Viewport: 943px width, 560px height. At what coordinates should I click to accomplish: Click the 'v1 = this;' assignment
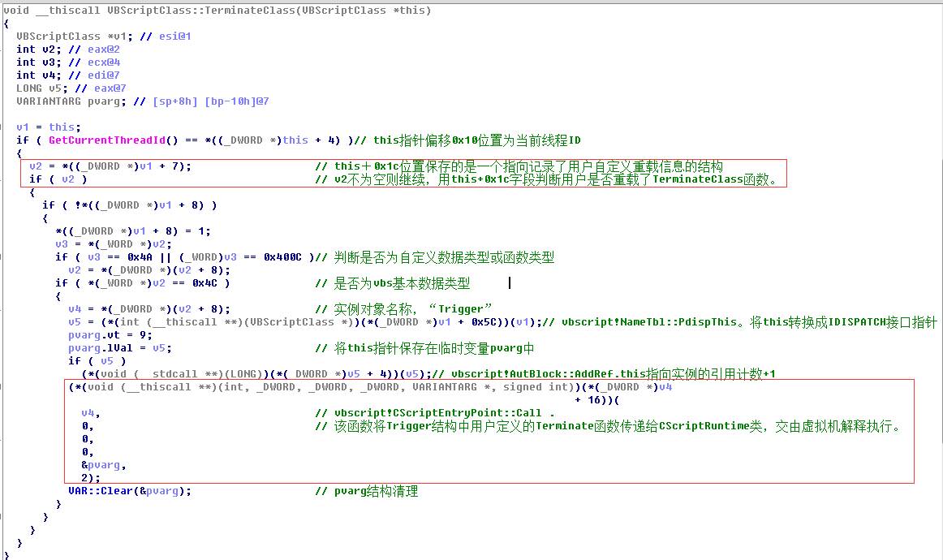coord(49,127)
